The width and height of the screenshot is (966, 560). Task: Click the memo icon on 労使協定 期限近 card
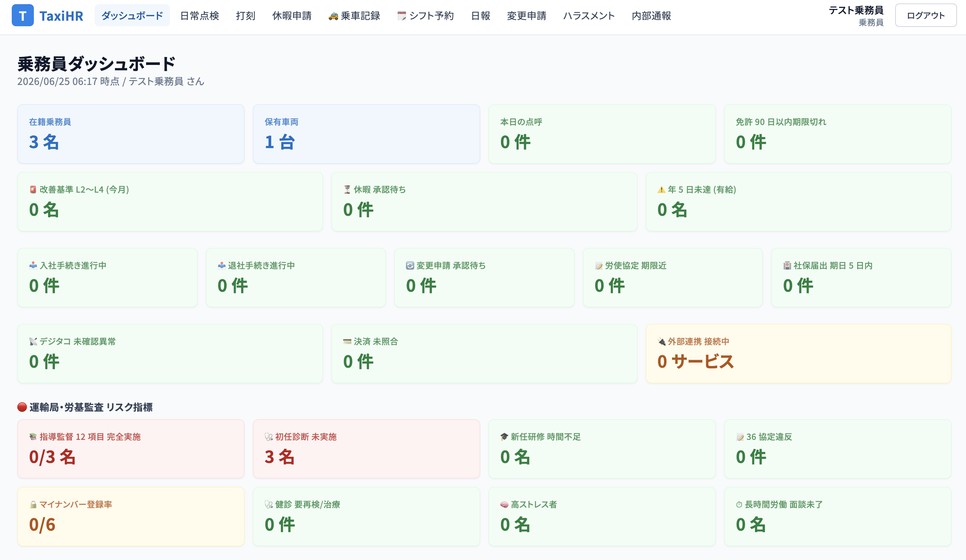point(598,265)
